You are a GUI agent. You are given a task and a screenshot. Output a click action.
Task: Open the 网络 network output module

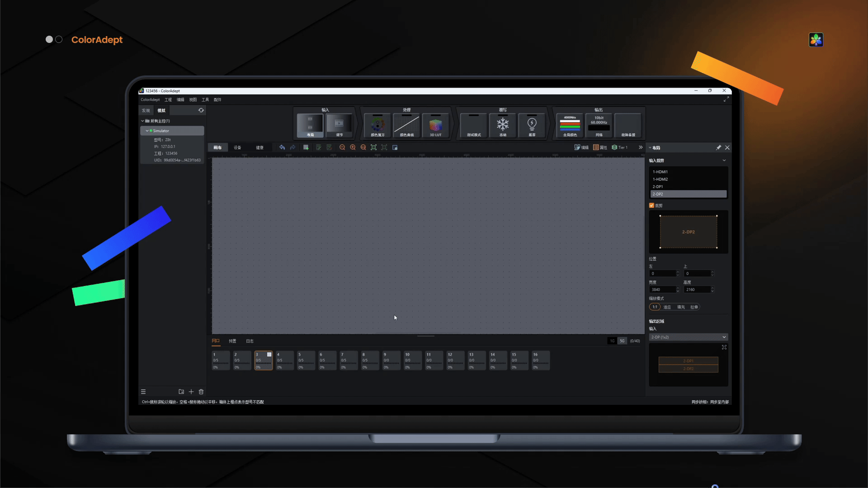[x=599, y=126]
